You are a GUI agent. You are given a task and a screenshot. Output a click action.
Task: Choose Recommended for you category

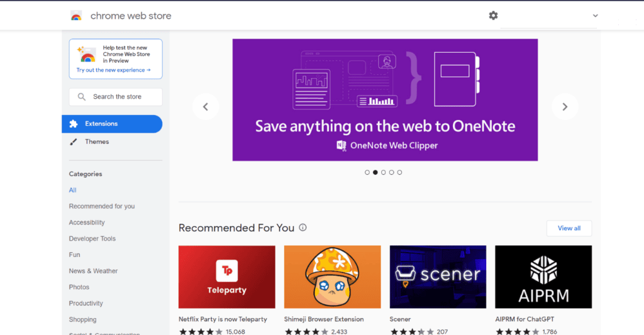coord(102,206)
